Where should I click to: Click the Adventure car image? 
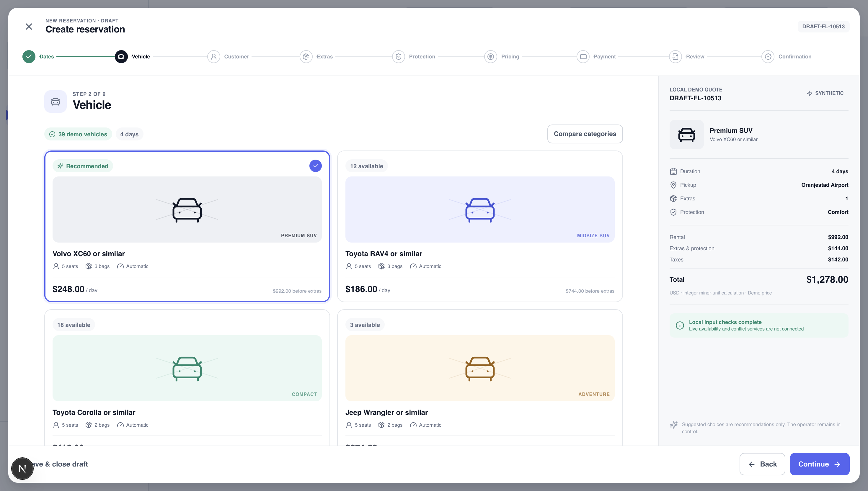[x=480, y=368]
